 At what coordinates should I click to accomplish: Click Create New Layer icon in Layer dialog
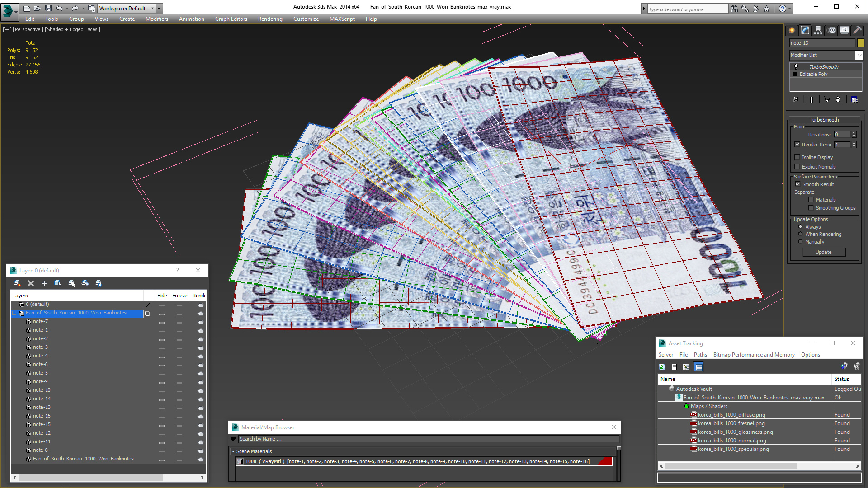pyautogui.click(x=17, y=283)
